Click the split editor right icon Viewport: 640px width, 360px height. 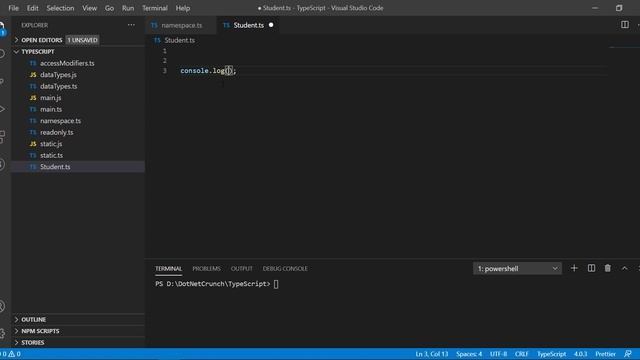624,25
